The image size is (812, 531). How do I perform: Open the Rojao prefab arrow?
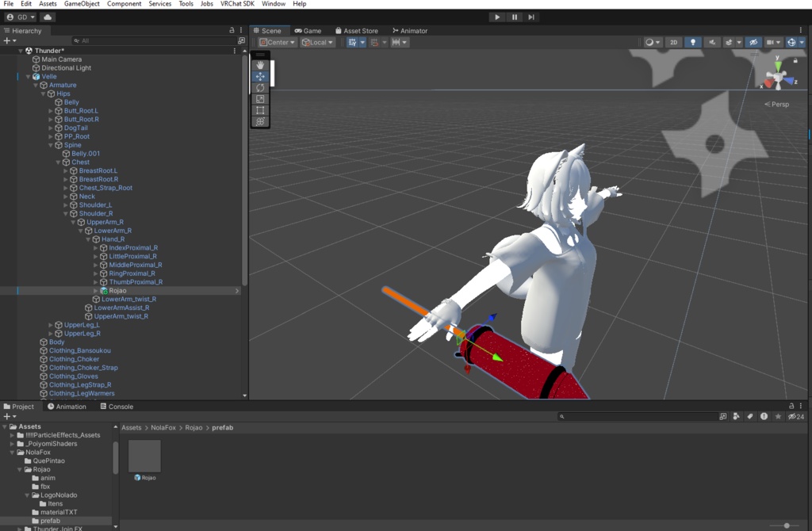(237, 291)
